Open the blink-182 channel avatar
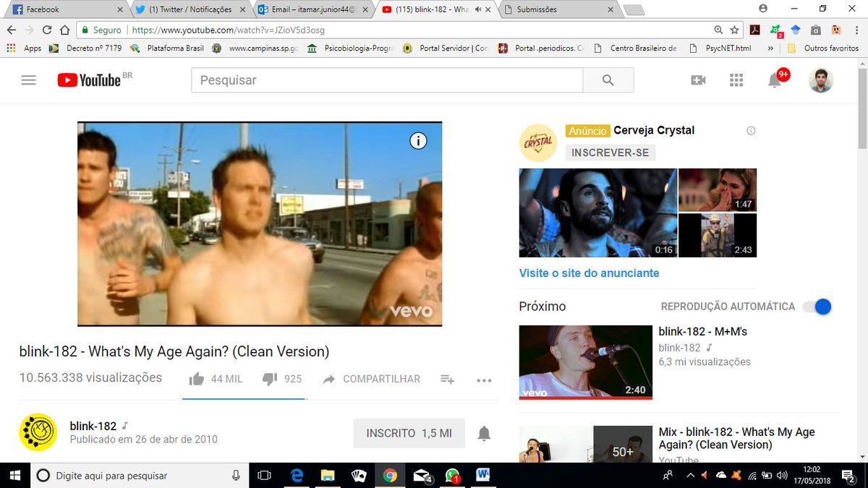Screen dimensions: 868x488 click(38, 432)
